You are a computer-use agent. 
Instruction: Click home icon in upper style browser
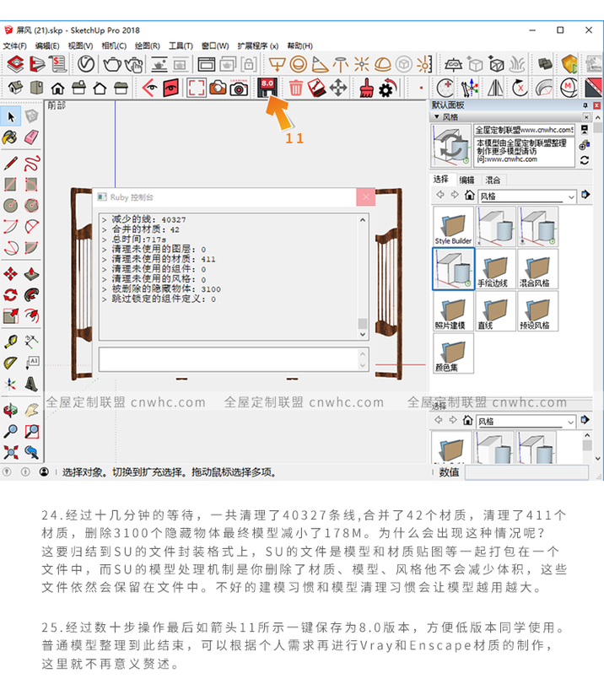(469, 195)
